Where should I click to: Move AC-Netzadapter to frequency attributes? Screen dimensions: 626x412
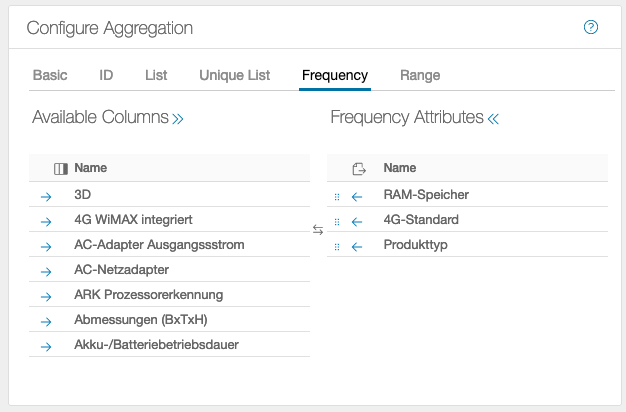(45, 271)
